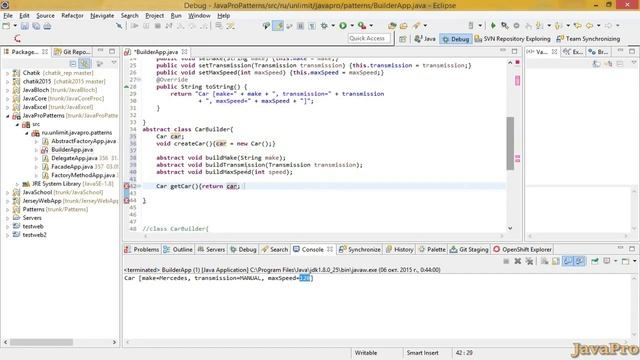The width and height of the screenshot is (640, 360).
Task: Switch to the Variables view tab
Action: 542,52
